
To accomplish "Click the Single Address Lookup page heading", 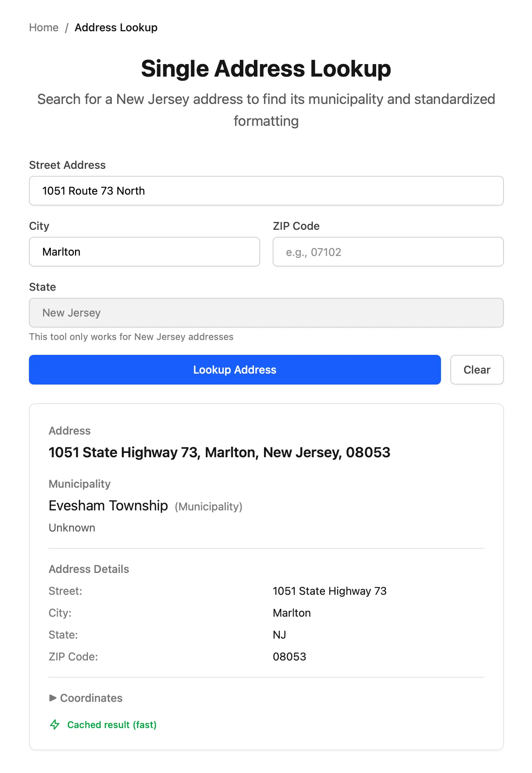I will click(266, 69).
